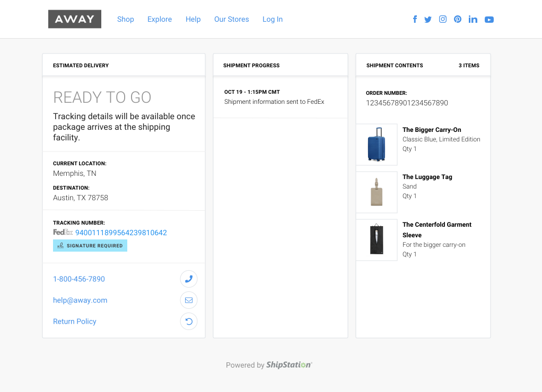Open the FedEx tracking number link
This screenshot has height=392, width=542.
tap(121, 233)
